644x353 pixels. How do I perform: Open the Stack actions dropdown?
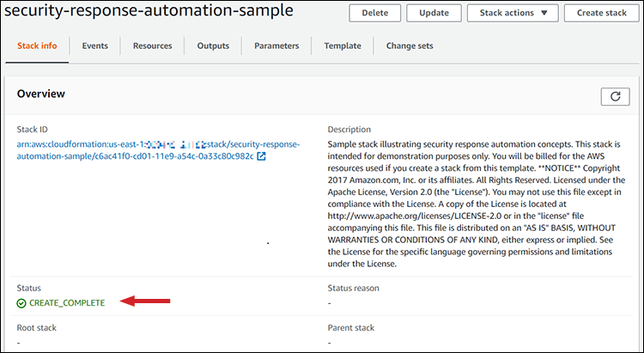(513, 13)
